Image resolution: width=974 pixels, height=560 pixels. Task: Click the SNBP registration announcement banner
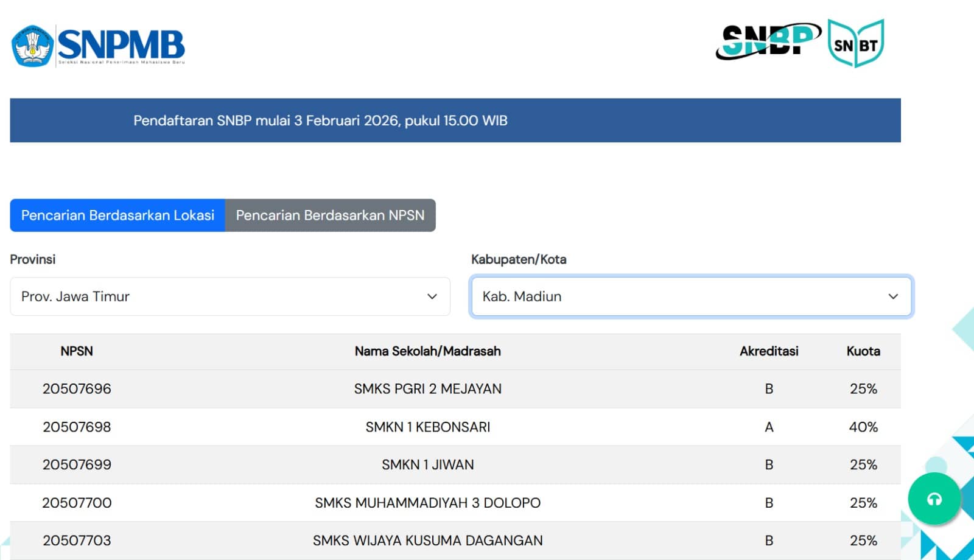click(455, 121)
